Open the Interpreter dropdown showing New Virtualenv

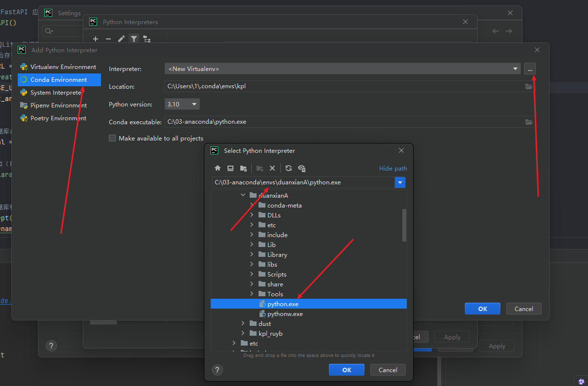342,69
